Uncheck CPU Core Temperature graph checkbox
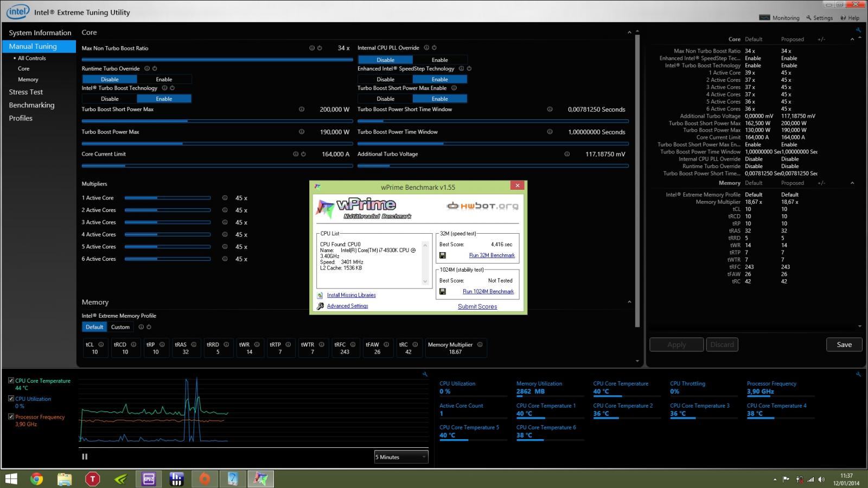This screenshot has width=868, height=488. pyautogui.click(x=11, y=381)
